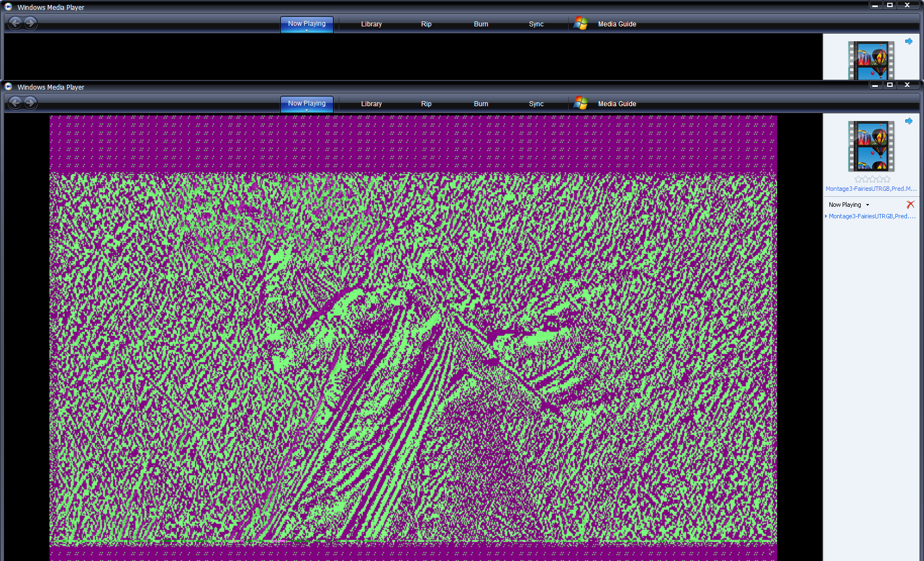This screenshot has height=561, width=924.
Task: Click the Windows Media Player icon in the front title bar
Action: click(8, 87)
